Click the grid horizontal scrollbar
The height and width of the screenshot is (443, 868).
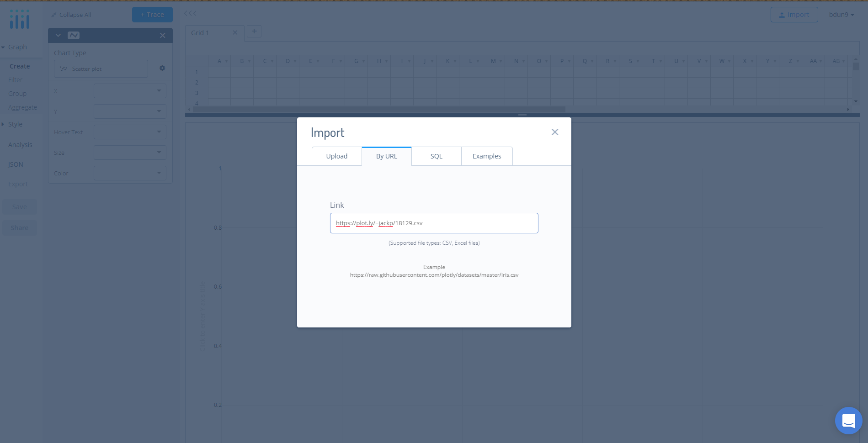click(x=379, y=109)
